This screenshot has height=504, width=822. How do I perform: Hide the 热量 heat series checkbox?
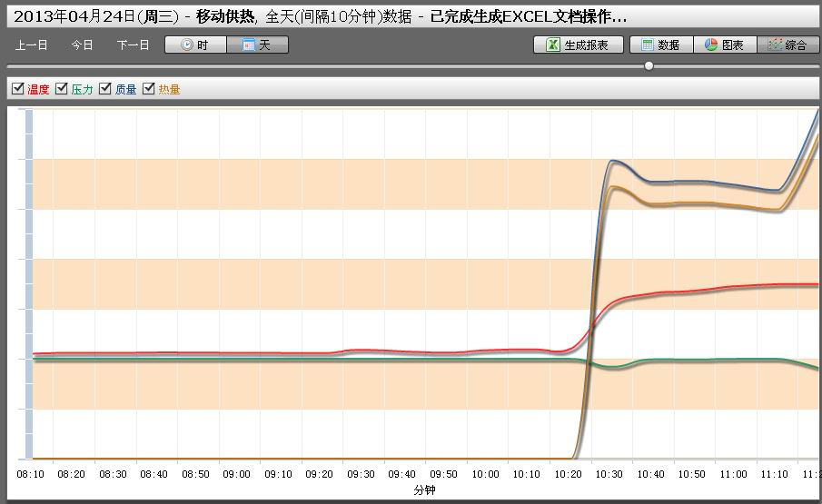pos(149,89)
